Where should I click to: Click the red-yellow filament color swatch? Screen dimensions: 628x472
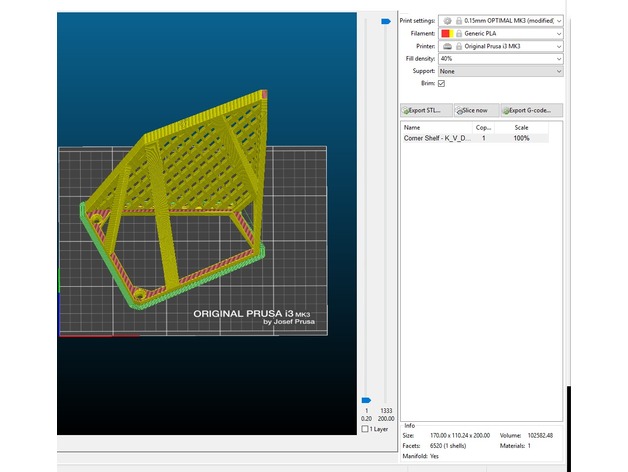point(447,34)
